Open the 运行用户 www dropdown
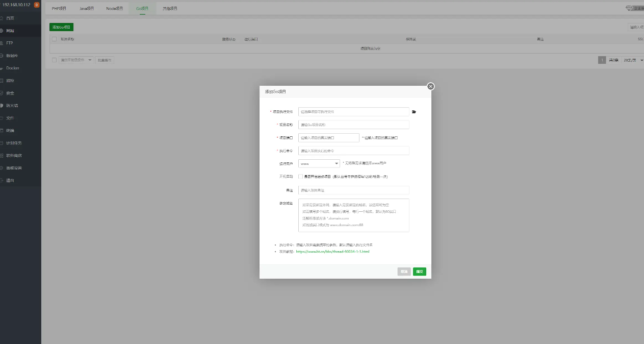This screenshot has height=344, width=644. pos(319,164)
